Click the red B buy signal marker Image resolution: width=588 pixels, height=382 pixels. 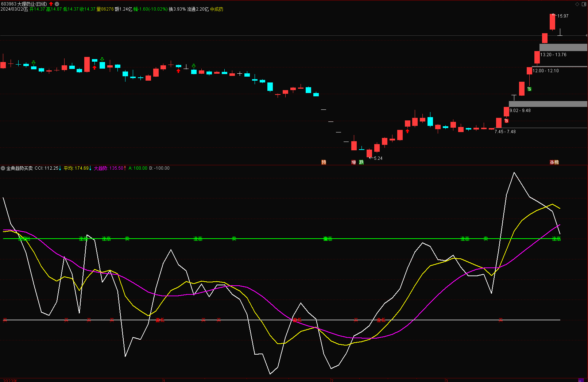coord(506,121)
